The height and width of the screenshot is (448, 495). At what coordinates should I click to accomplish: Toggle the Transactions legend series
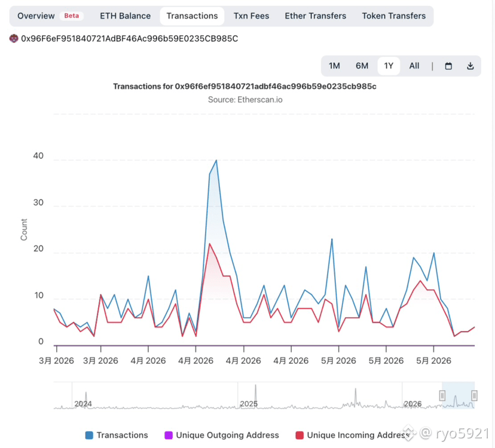117,435
